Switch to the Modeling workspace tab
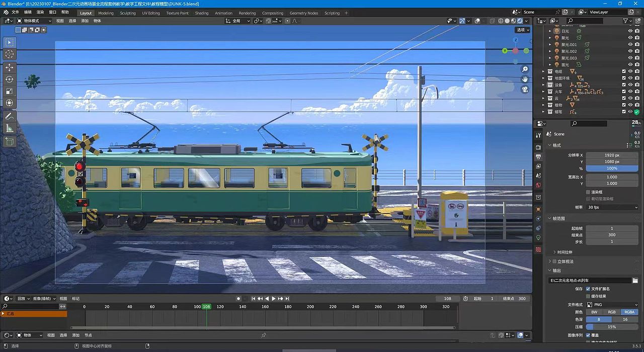The width and height of the screenshot is (644, 352). pos(106,13)
